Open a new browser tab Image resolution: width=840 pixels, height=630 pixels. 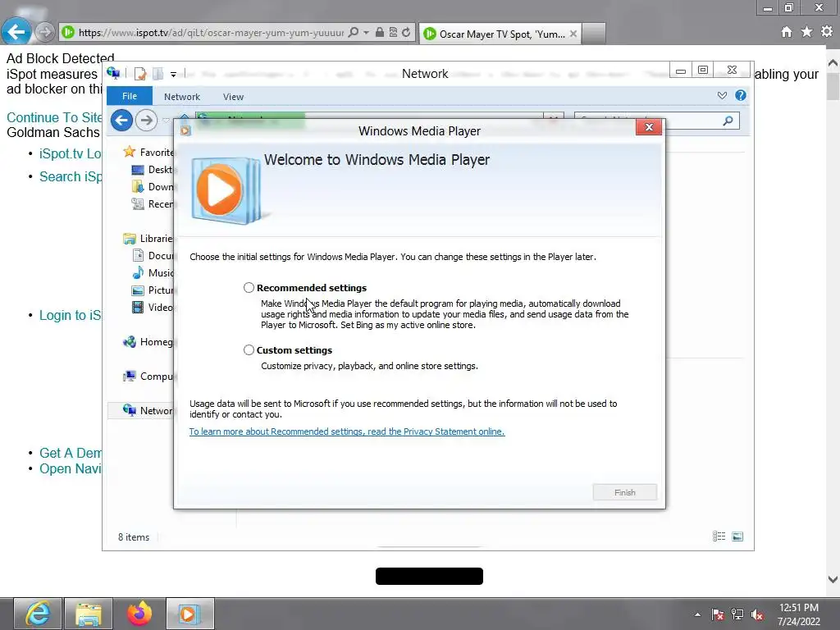click(594, 34)
